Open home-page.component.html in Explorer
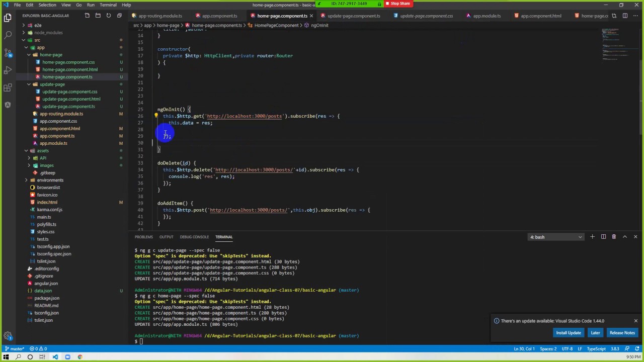The width and height of the screenshot is (644, 362). (x=70, y=69)
